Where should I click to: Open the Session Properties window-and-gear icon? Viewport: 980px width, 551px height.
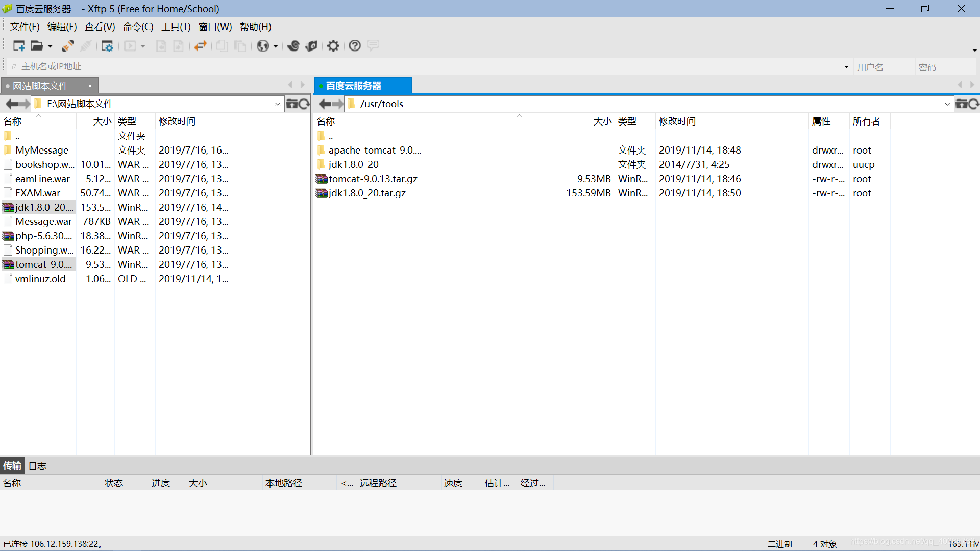click(x=107, y=46)
